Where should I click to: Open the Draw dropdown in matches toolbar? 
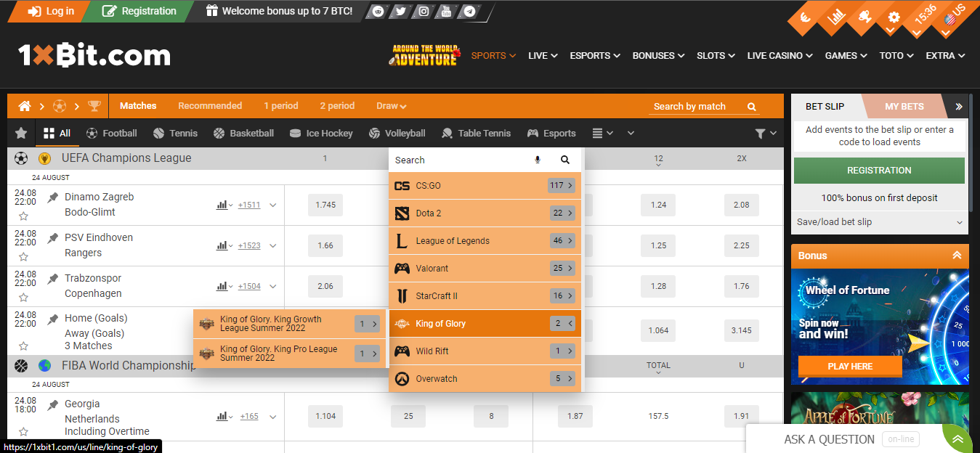point(391,105)
